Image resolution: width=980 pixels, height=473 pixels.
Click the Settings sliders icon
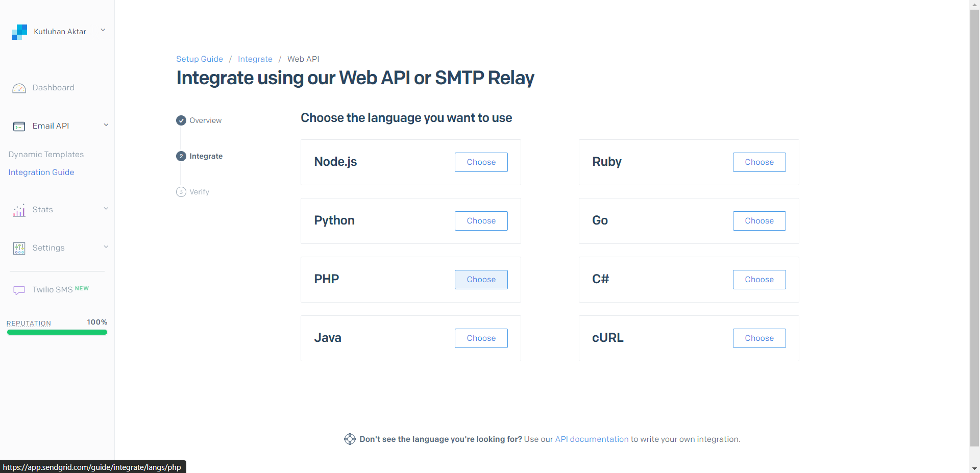(x=19, y=248)
